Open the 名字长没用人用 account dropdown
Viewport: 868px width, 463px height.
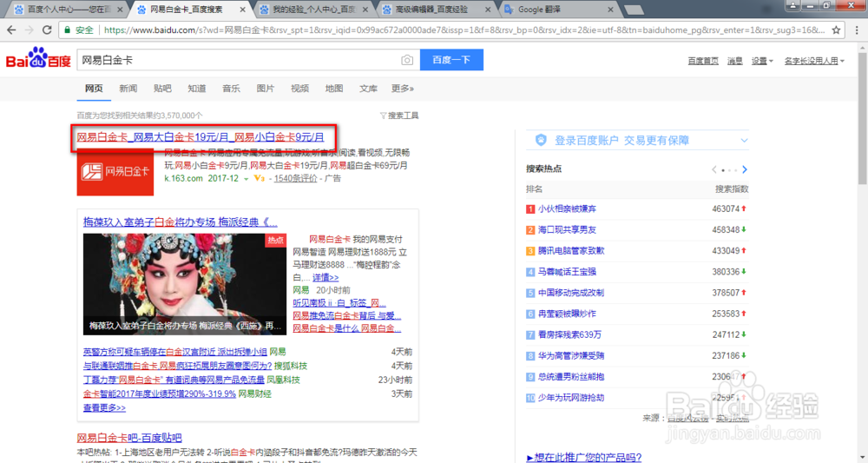point(814,61)
